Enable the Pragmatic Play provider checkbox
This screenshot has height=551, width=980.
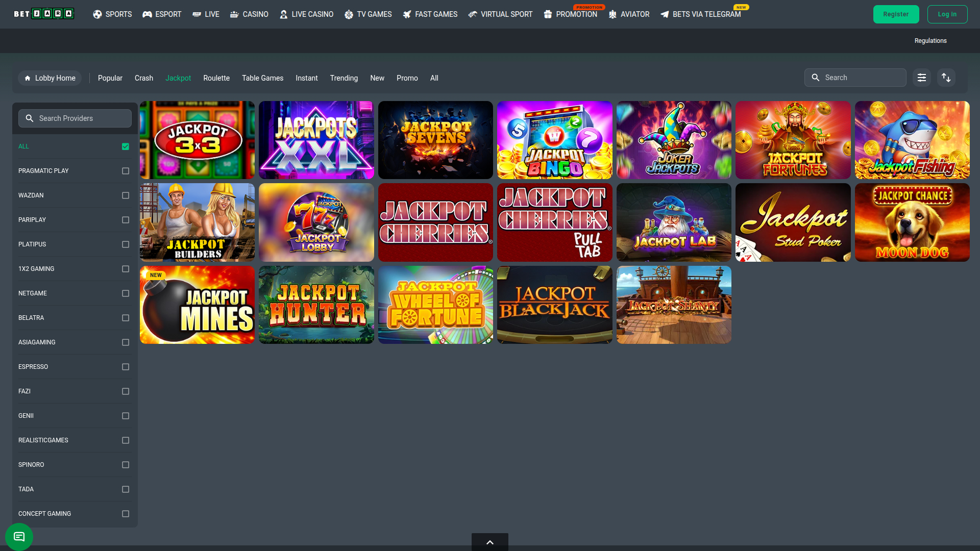click(126, 171)
